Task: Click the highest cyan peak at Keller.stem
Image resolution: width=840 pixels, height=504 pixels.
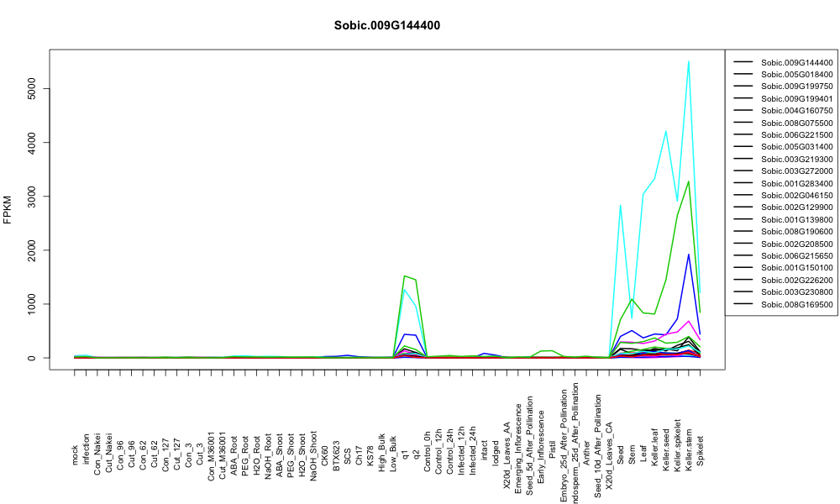Action: pos(689,61)
